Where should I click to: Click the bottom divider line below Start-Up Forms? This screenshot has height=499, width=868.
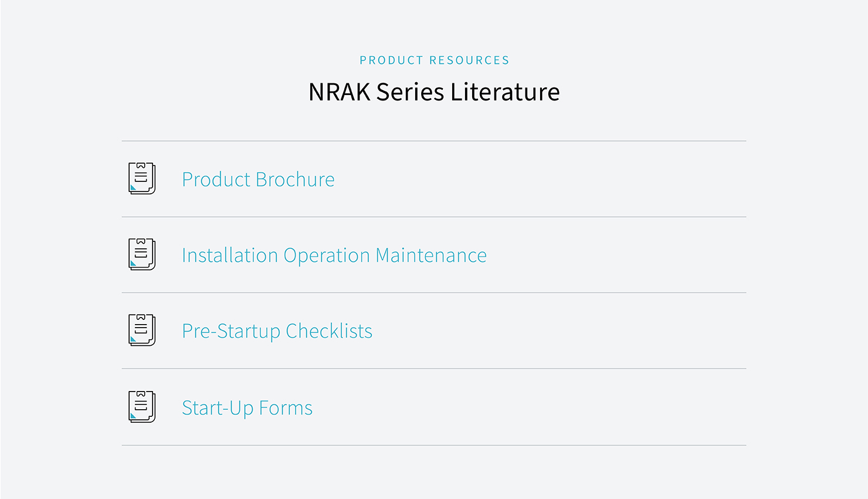[x=434, y=445]
